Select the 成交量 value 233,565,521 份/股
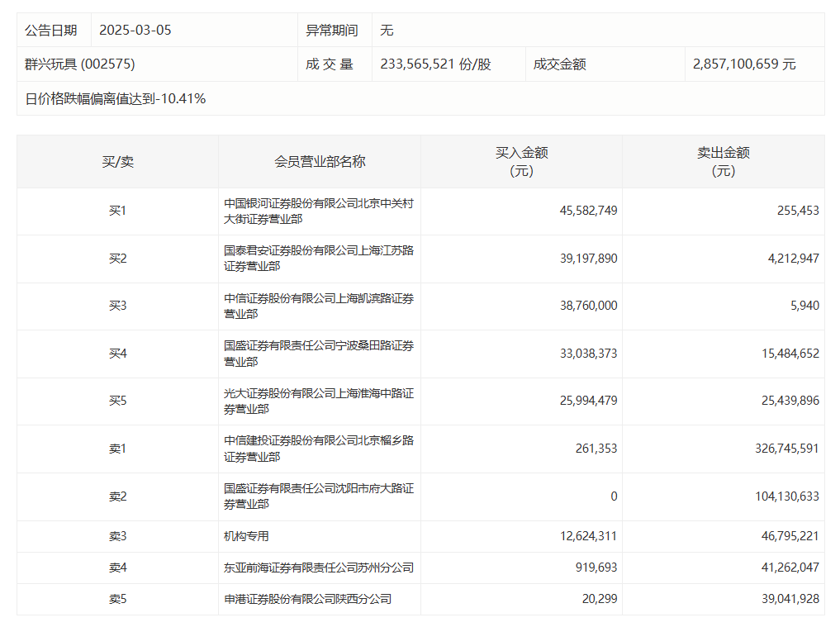840x627 pixels. click(x=435, y=64)
